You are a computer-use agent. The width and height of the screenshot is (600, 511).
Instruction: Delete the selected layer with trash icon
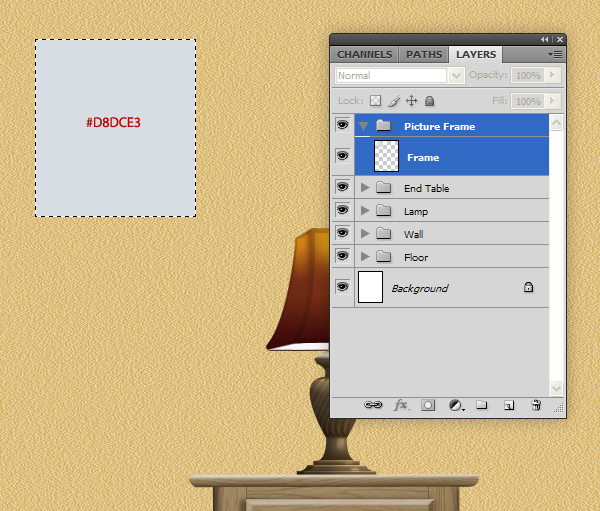(536, 405)
